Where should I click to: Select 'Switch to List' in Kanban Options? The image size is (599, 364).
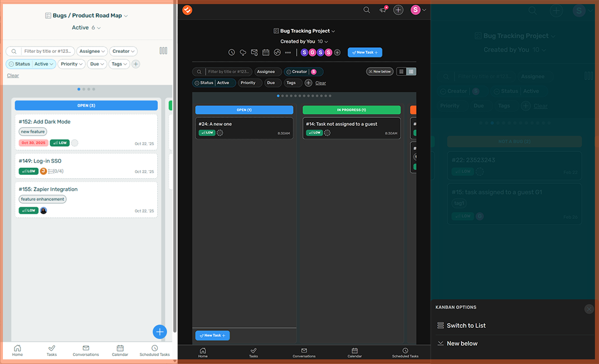coord(466,326)
